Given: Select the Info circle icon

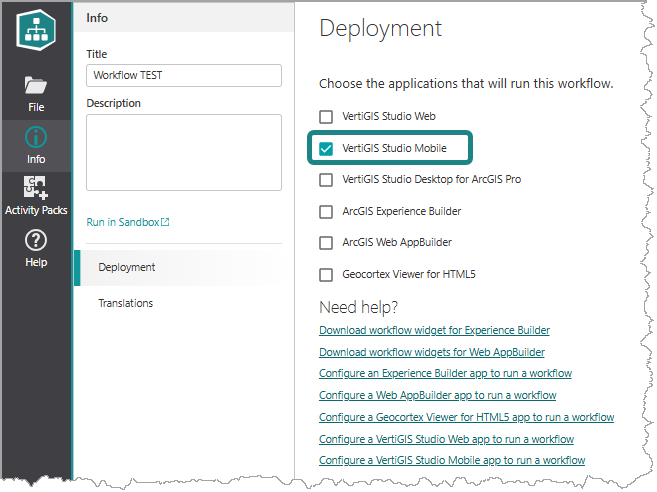Looking at the screenshot, I should (x=36, y=137).
